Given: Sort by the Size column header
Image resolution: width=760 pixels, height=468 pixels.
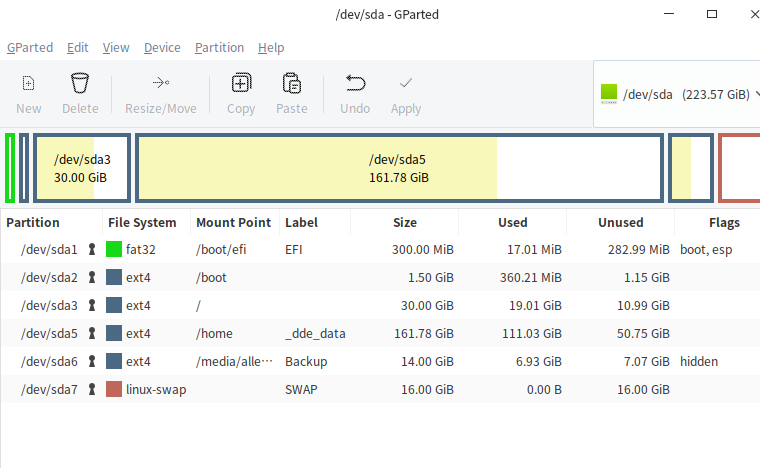Looking at the screenshot, I should (405, 223).
